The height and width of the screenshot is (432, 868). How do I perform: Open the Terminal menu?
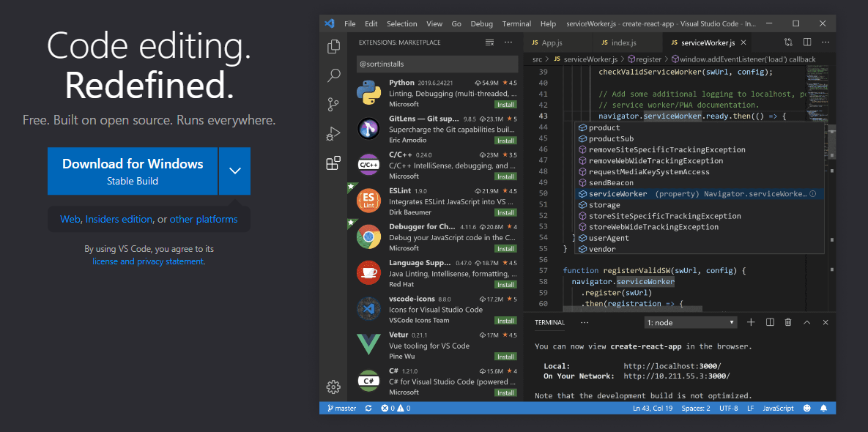516,23
